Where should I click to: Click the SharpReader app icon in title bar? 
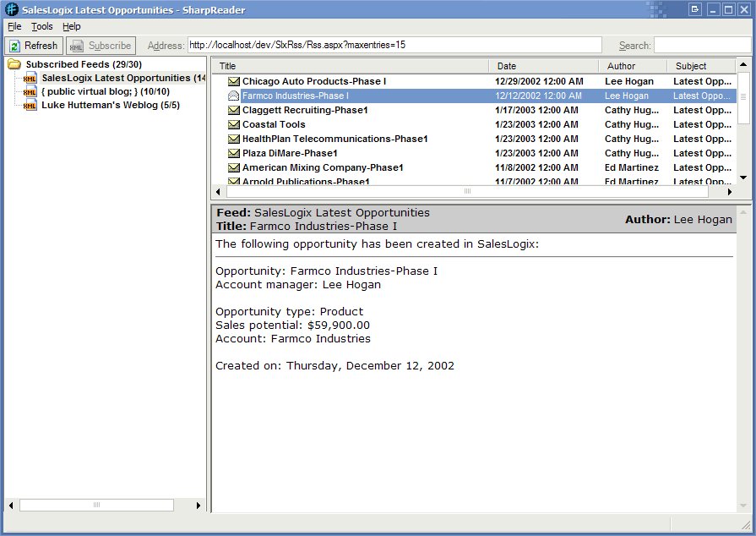point(12,9)
